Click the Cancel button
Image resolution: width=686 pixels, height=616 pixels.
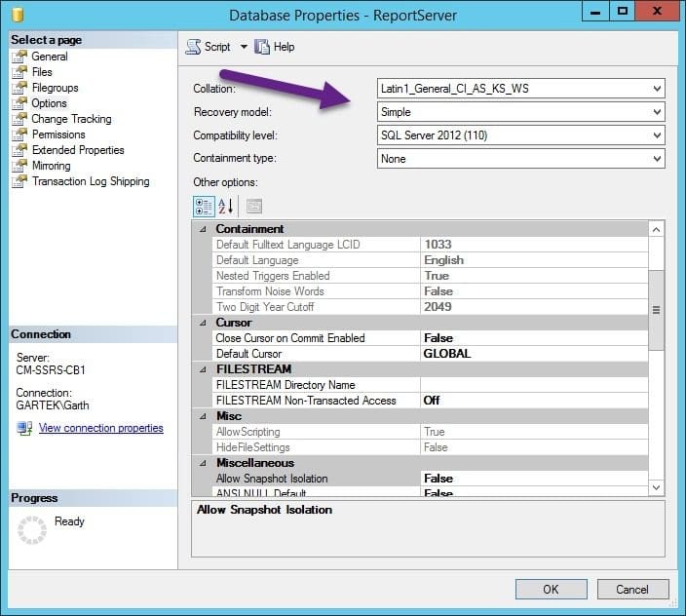(632, 590)
